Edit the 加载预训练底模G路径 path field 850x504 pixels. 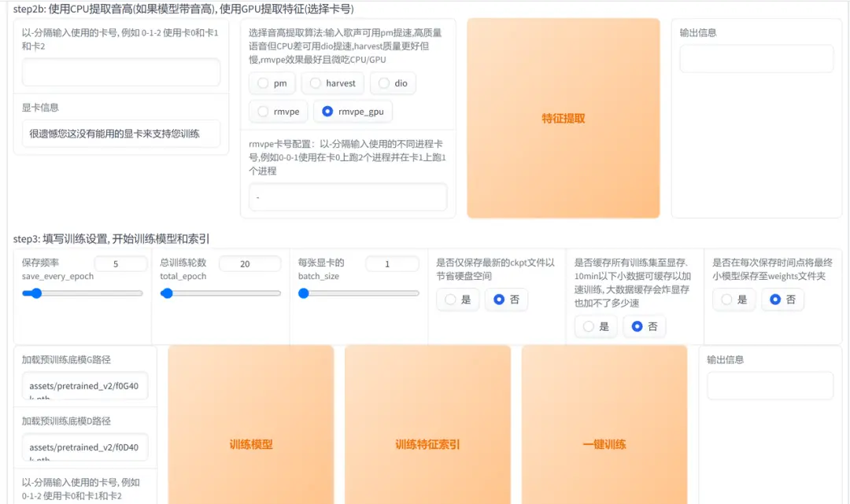pos(85,385)
